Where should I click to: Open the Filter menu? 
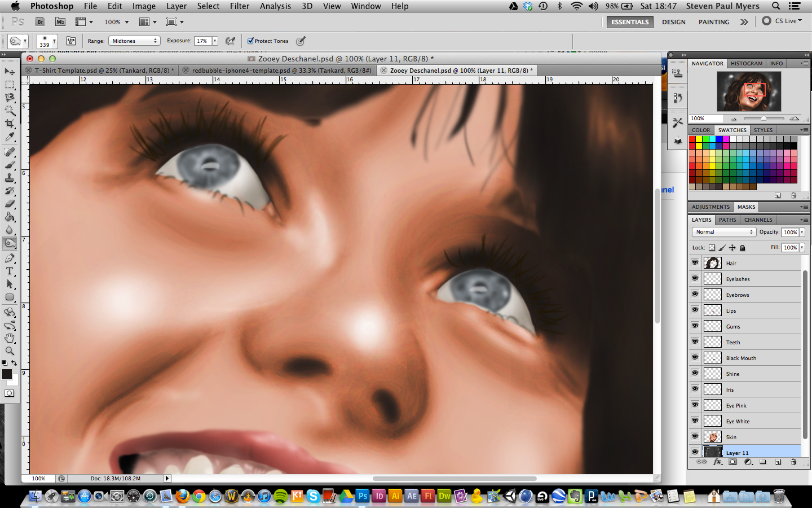pyautogui.click(x=240, y=6)
